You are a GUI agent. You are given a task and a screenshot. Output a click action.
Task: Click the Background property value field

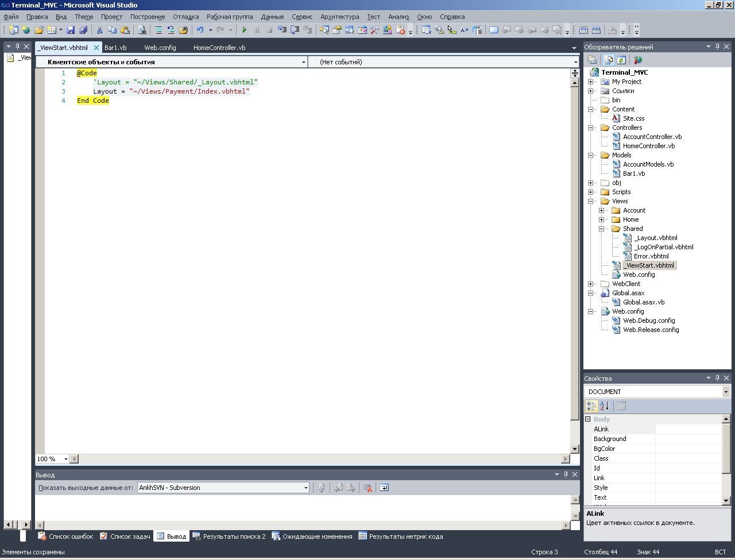(x=688, y=439)
